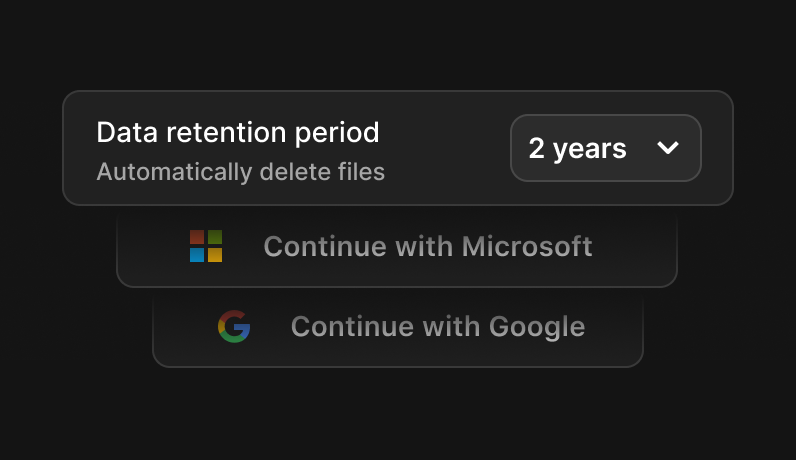Select the "2 years" value text
Viewport: 796px width, 460px height.
pyautogui.click(x=577, y=149)
